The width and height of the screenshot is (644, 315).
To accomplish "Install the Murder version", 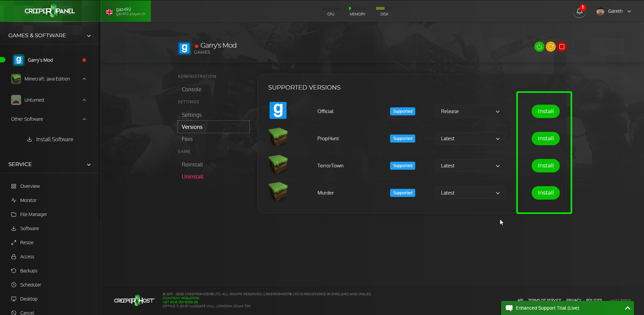I will pos(545,193).
